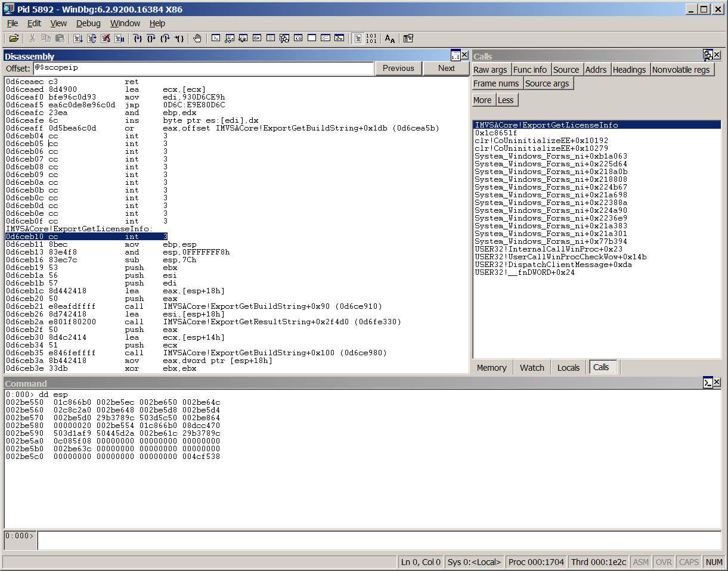728x571 pixels.
Task: Open the View menu
Action: click(58, 23)
